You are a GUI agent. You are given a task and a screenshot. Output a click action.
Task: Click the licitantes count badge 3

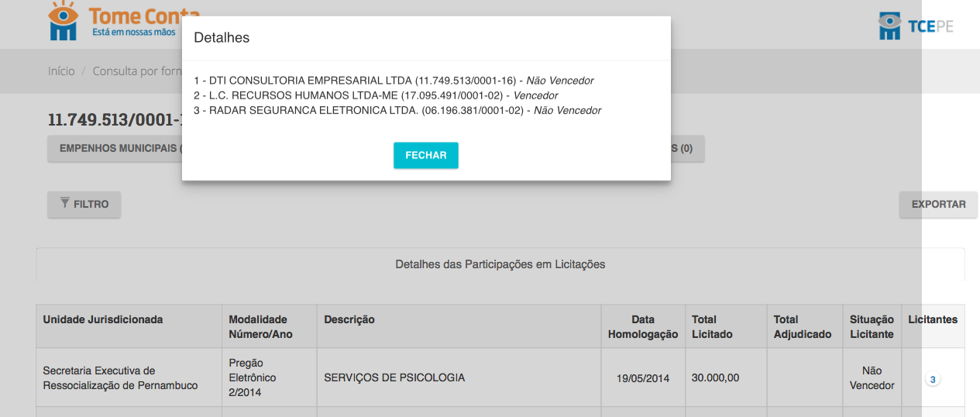tap(933, 380)
